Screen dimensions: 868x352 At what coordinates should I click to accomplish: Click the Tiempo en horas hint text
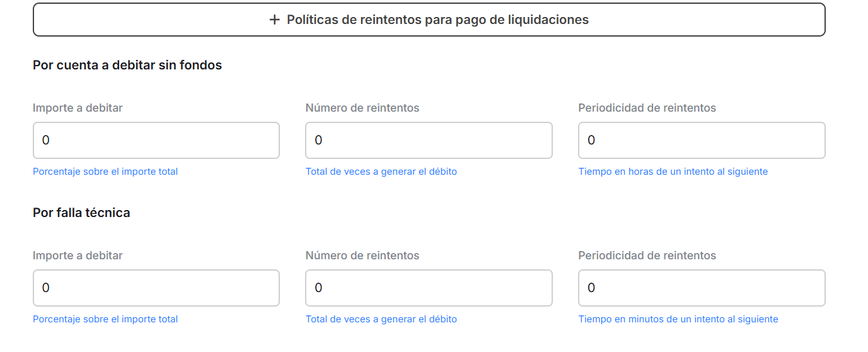pyautogui.click(x=673, y=172)
